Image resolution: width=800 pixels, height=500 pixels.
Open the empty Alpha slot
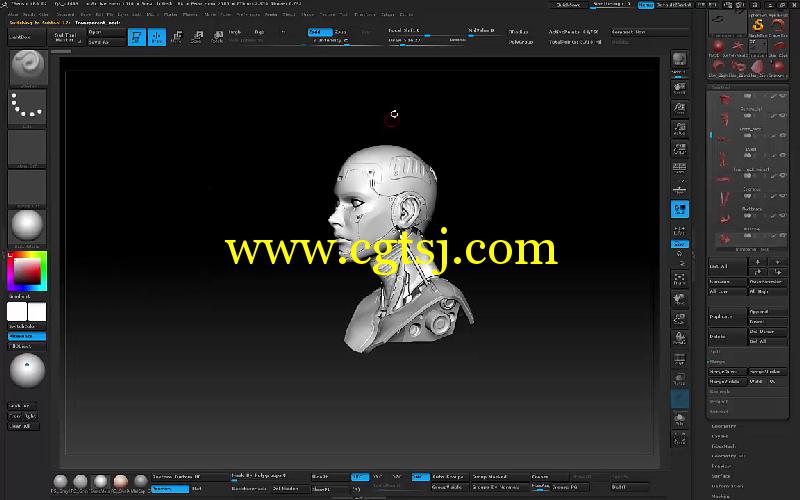tap(28, 148)
